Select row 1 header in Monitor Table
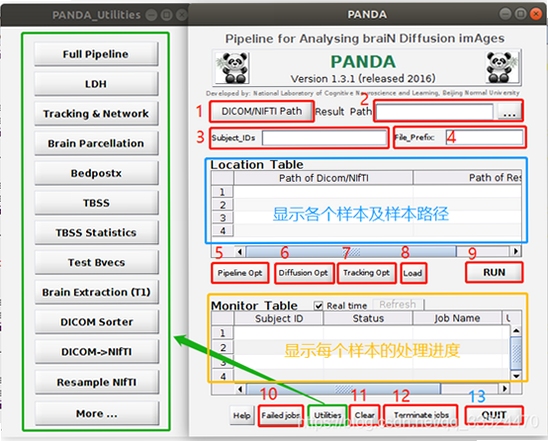This screenshot has height=441, width=548. click(222, 333)
